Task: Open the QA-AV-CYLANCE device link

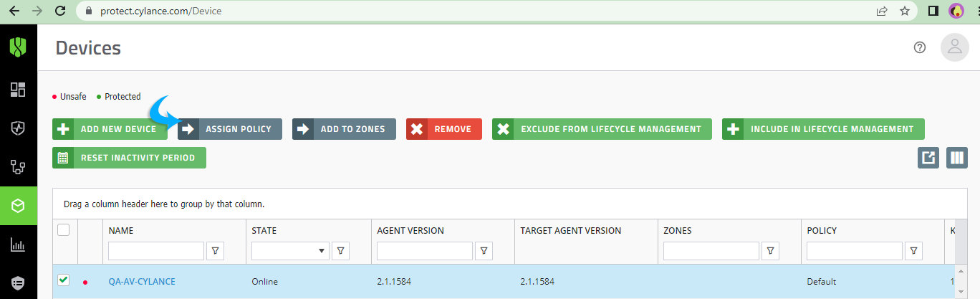Action: point(142,282)
